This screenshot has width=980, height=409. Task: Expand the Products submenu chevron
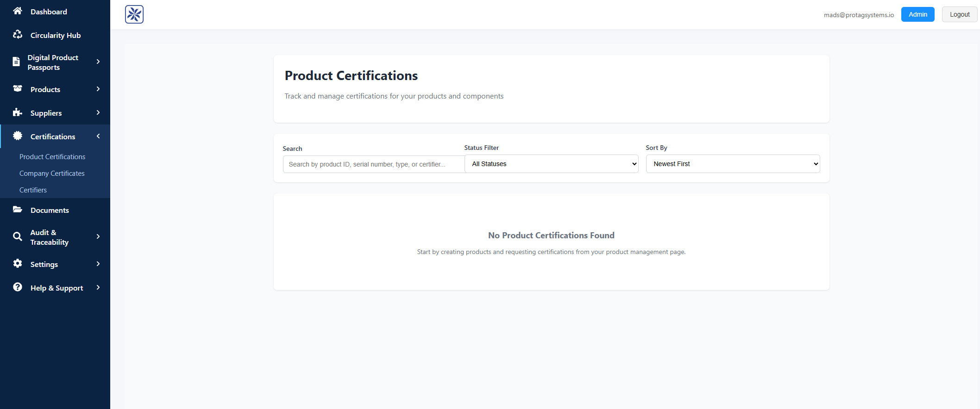point(98,89)
